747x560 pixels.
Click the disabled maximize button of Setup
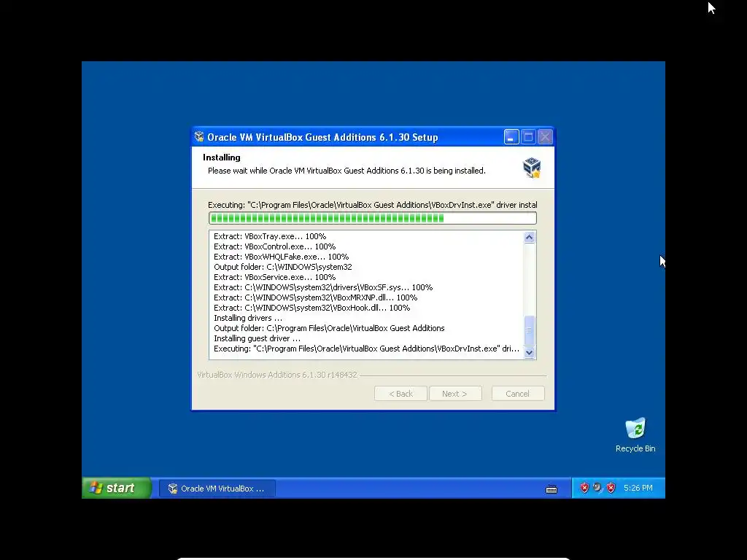pos(528,137)
